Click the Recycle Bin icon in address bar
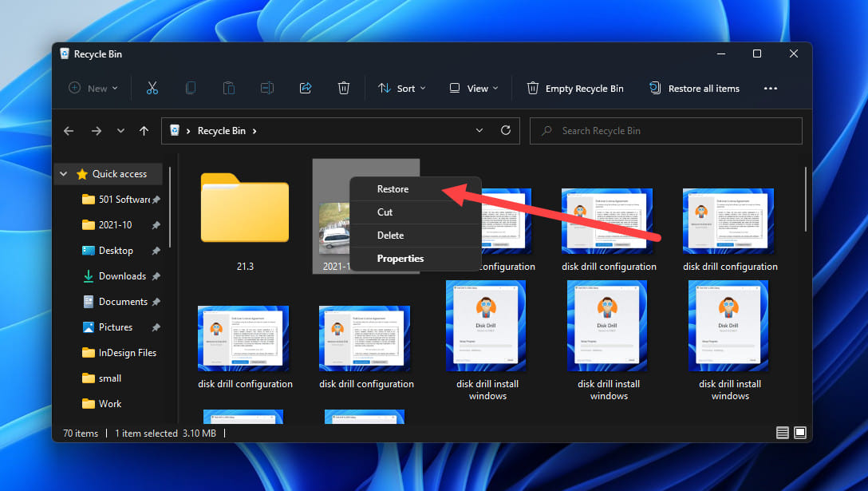 (175, 130)
